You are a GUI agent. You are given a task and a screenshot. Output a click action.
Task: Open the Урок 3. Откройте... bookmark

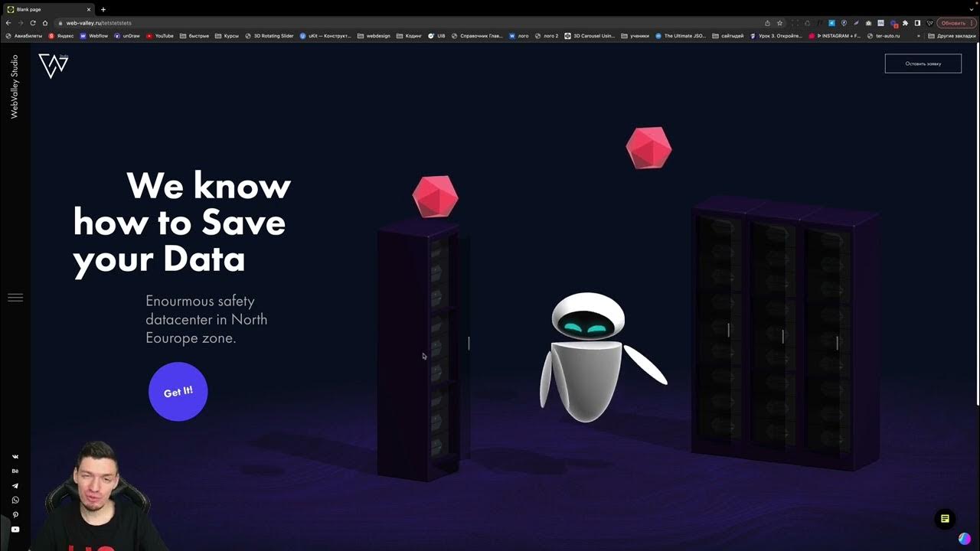pos(776,36)
